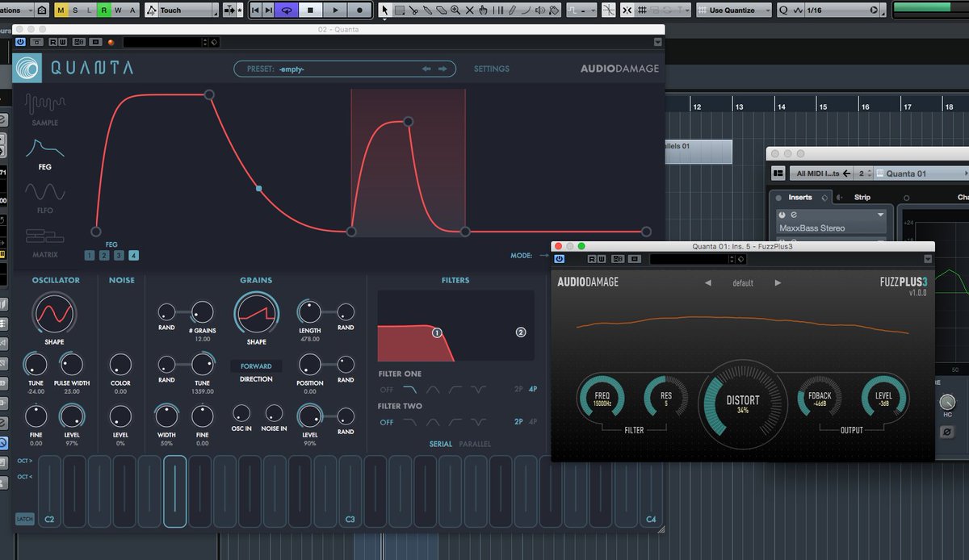The image size is (969, 560).
Task: Go to the previous marker in transport
Action: [x=255, y=10]
